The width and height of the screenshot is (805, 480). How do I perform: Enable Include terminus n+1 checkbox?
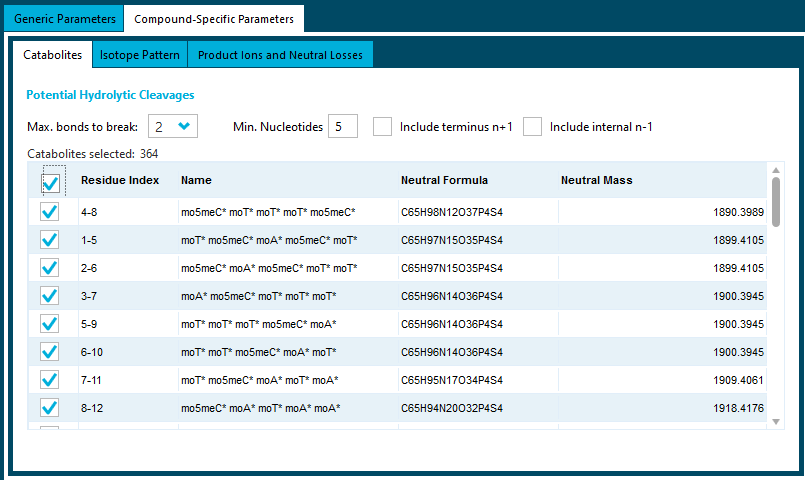(x=382, y=126)
